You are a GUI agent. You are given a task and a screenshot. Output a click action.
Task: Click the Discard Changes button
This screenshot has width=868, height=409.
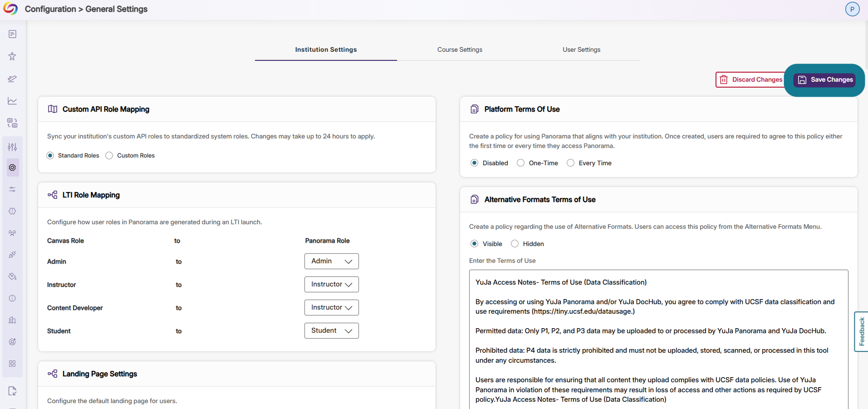tap(750, 79)
